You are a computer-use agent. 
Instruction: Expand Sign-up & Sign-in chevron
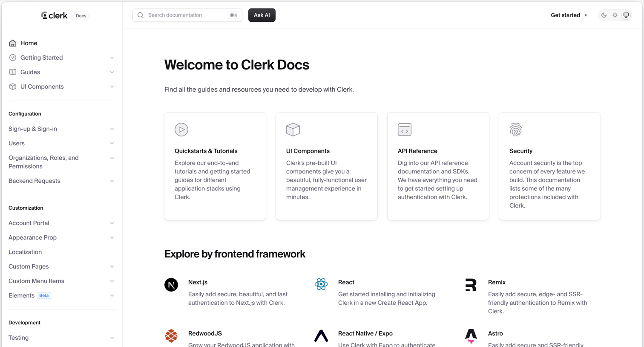112,129
